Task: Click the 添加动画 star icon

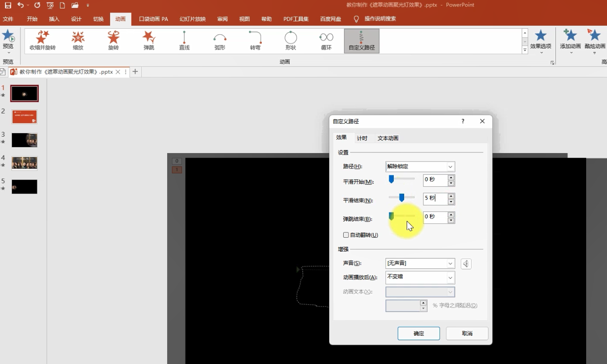Action: click(570, 36)
